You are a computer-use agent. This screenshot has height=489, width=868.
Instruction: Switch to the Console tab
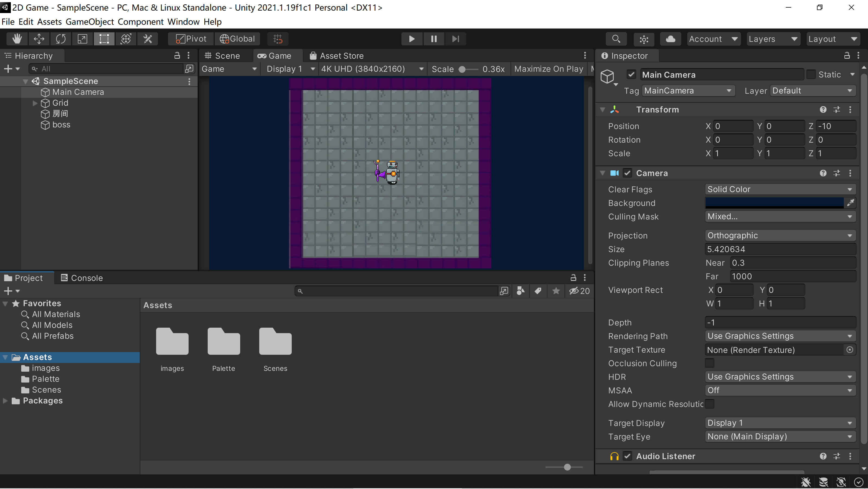click(81, 278)
